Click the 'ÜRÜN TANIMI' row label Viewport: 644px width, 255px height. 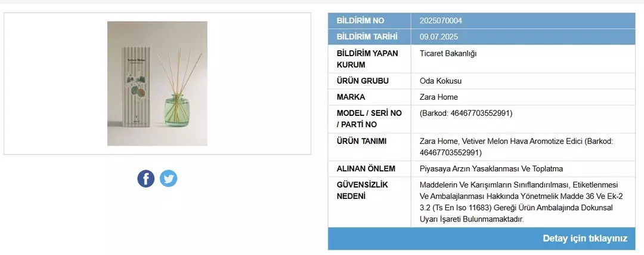click(361, 142)
